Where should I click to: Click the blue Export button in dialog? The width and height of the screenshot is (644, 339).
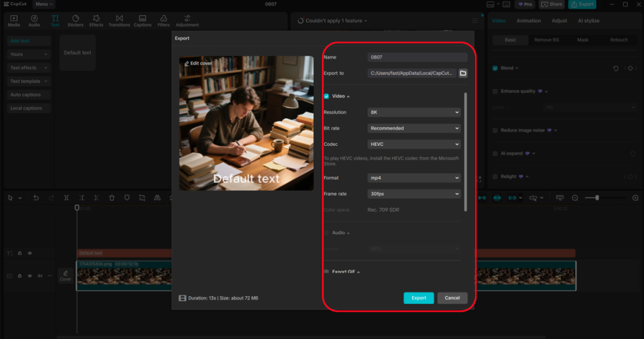[418, 298]
